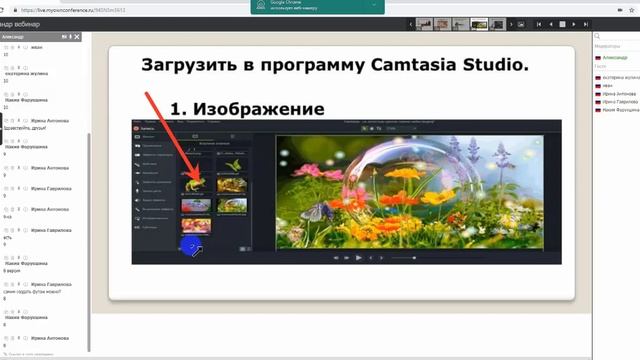Click the Google Chrome camera notification
640x360 pixels.
click(317, 6)
